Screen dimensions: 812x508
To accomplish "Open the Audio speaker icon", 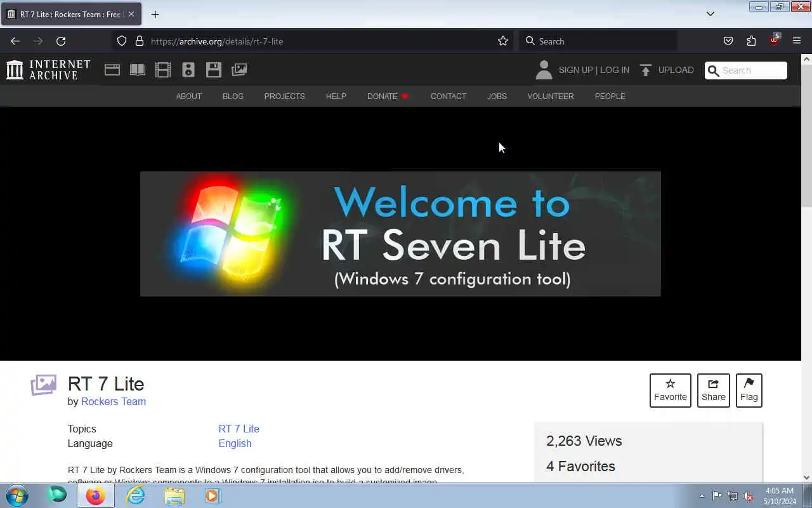I will [x=188, y=70].
